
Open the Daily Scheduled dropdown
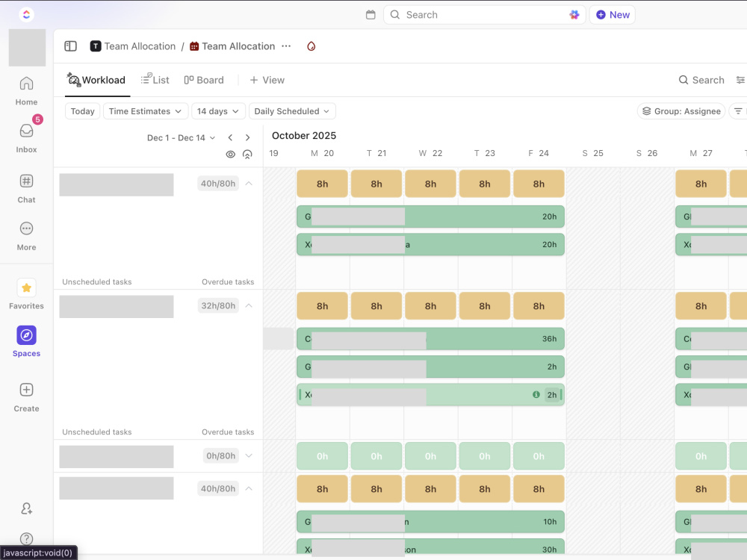[x=292, y=111]
